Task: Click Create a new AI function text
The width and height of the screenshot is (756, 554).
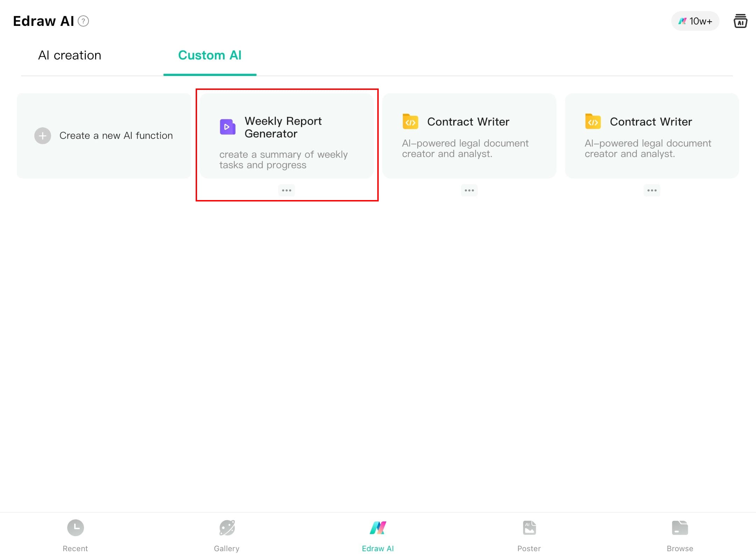Action: tap(116, 136)
